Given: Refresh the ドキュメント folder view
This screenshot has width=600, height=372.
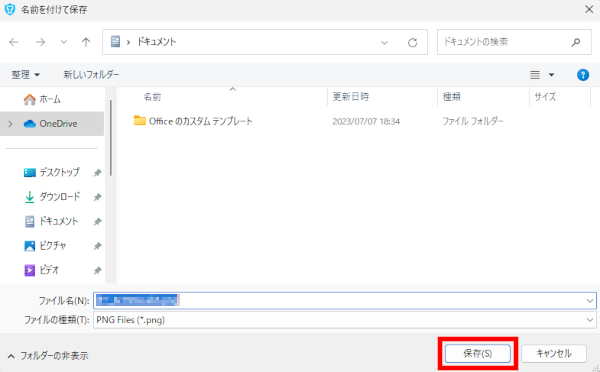Looking at the screenshot, I should pos(412,42).
